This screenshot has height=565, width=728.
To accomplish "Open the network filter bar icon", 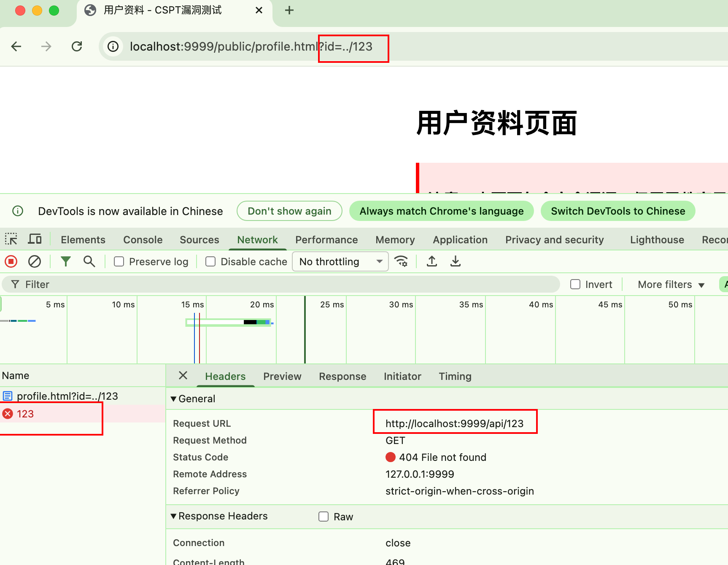I will tap(66, 261).
